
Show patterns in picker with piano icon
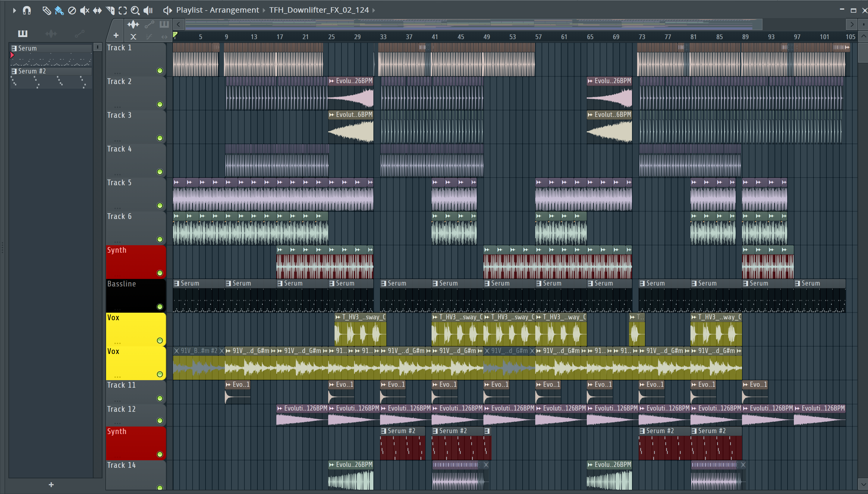tap(23, 33)
